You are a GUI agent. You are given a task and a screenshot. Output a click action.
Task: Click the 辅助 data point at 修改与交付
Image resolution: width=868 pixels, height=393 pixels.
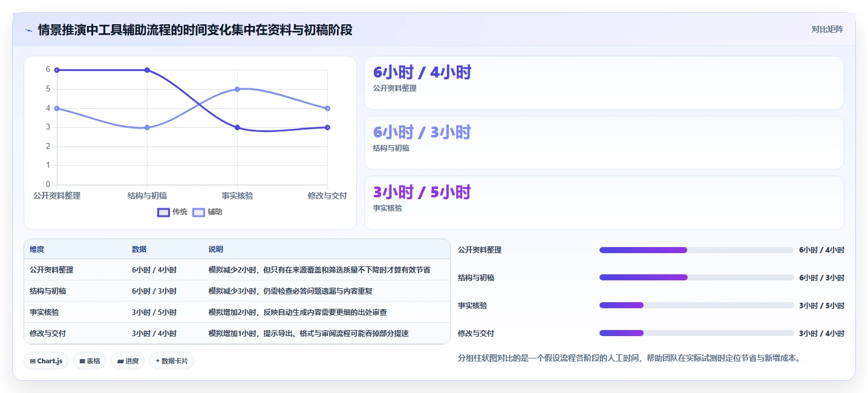[327, 108]
